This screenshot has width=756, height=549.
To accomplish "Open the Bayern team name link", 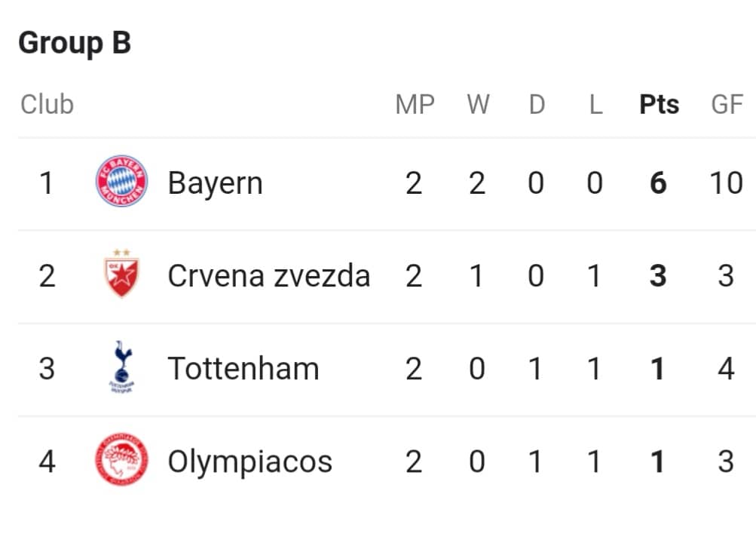I will (x=215, y=183).
